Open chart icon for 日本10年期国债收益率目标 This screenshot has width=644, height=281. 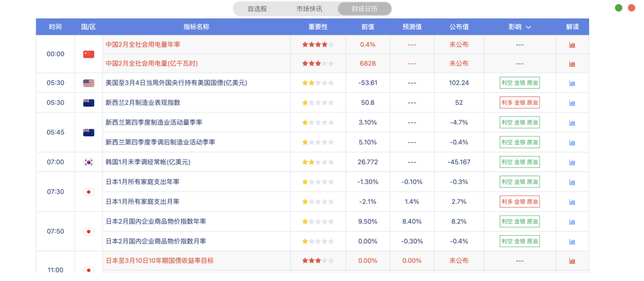[x=572, y=261]
